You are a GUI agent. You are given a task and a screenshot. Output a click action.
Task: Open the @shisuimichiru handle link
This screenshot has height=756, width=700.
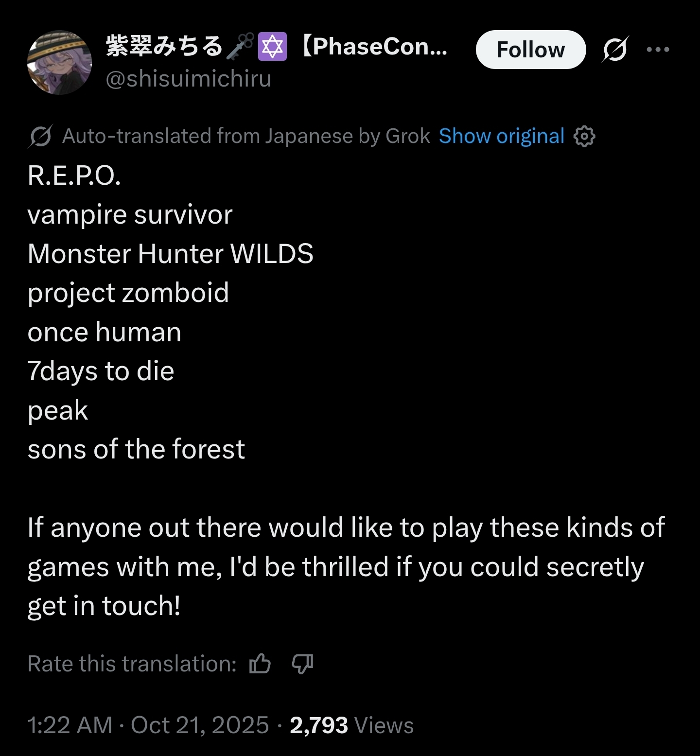tap(189, 79)
